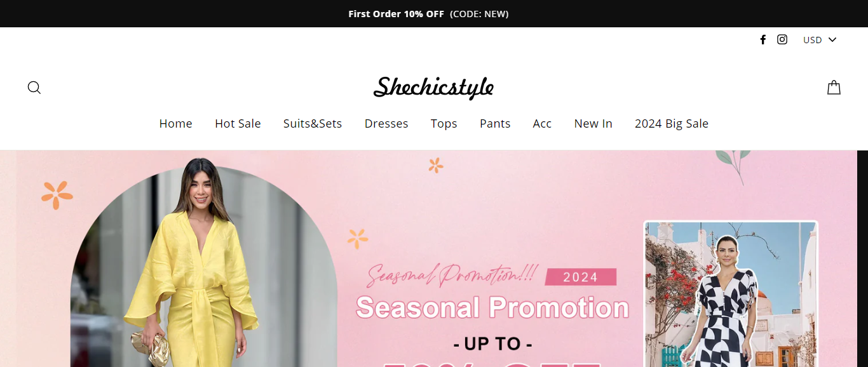The image size is (868, 367).
Task: View the New In section
Action: [x=593, y=124]
